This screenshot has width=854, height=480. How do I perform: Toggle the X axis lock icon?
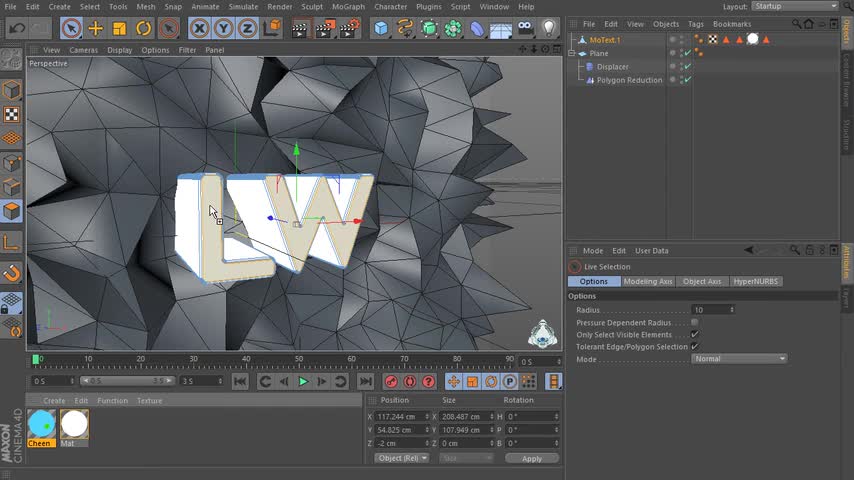coord(199,29)
